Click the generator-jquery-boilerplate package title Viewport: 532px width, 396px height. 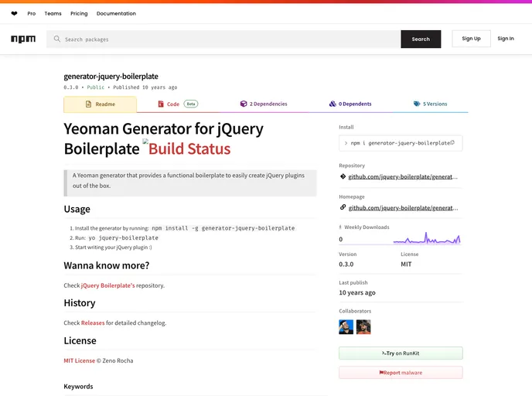pyautogui.click(x=111, y=77)
